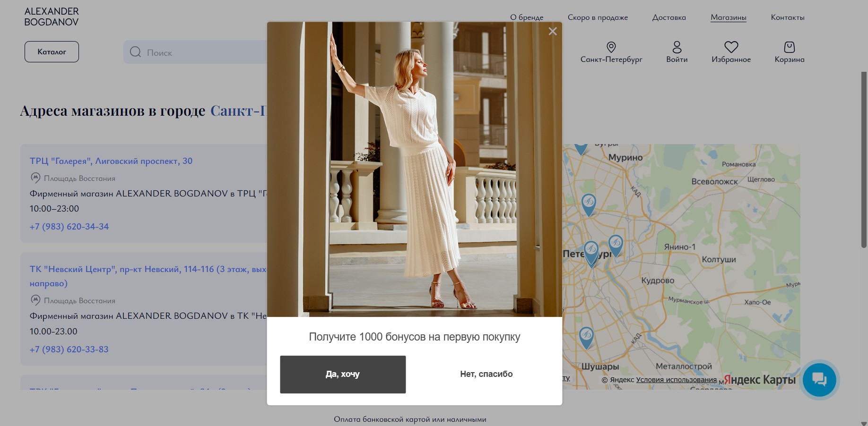
Task: Click the search magnifier icon
Action: coord(135,52)
